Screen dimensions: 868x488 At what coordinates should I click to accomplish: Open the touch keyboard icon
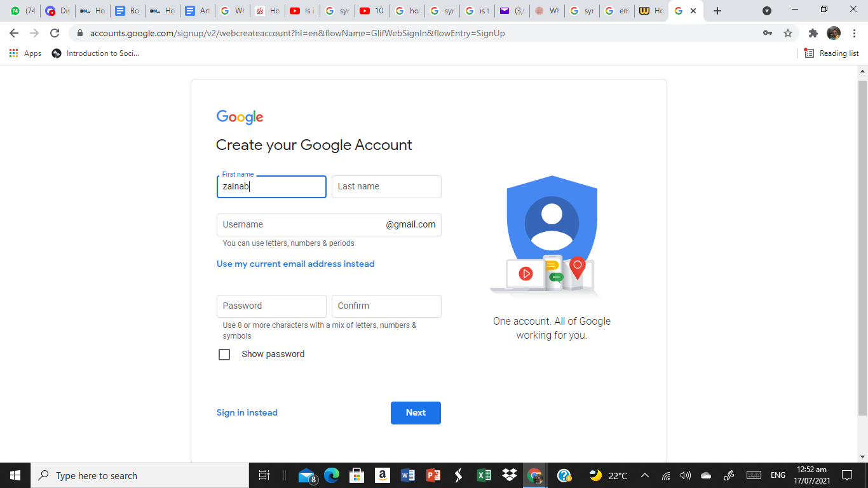point(754,475)
